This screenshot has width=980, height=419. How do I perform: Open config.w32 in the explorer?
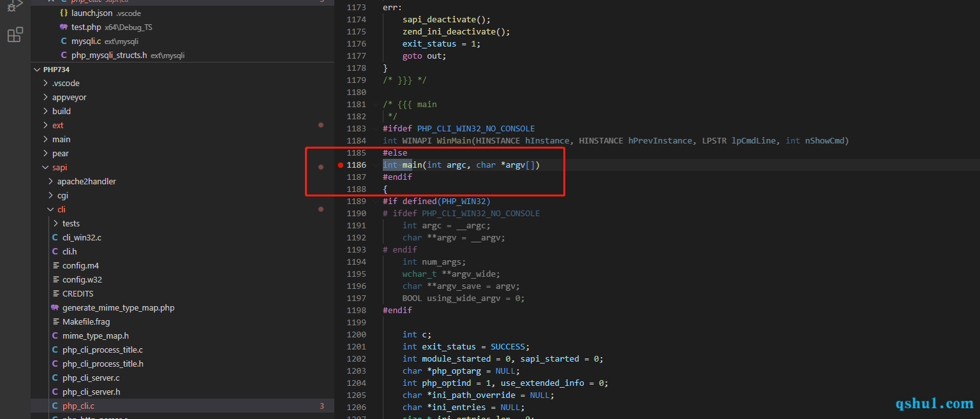82,279
